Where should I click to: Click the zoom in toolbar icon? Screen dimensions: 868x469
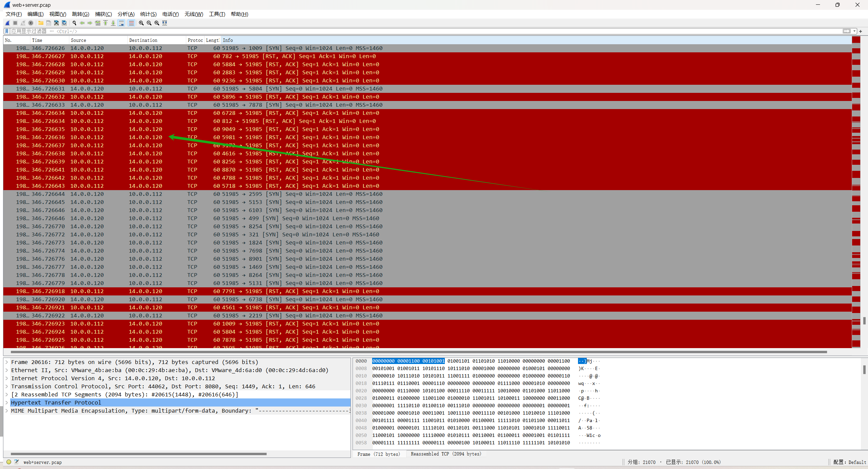pos(141,23)
